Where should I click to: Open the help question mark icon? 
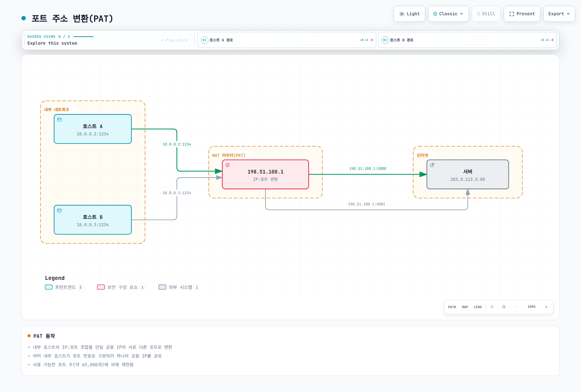504,307
